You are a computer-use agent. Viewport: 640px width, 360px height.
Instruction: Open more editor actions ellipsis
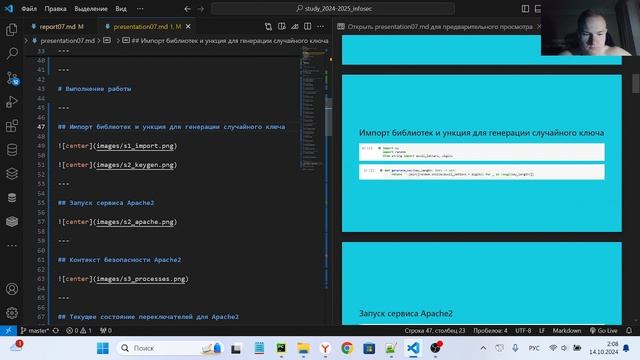(x=320, y=27)
